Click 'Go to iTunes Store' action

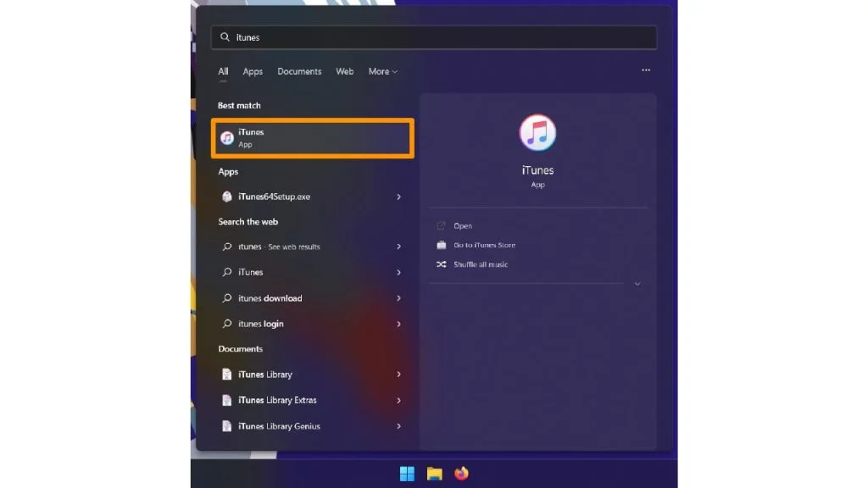484,245
